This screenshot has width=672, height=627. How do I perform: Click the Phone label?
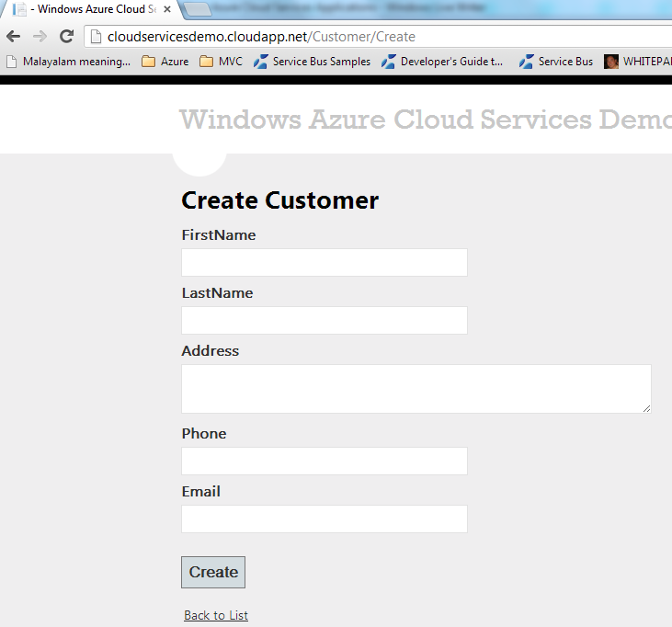pyautogui.click(x=204, y=433)
